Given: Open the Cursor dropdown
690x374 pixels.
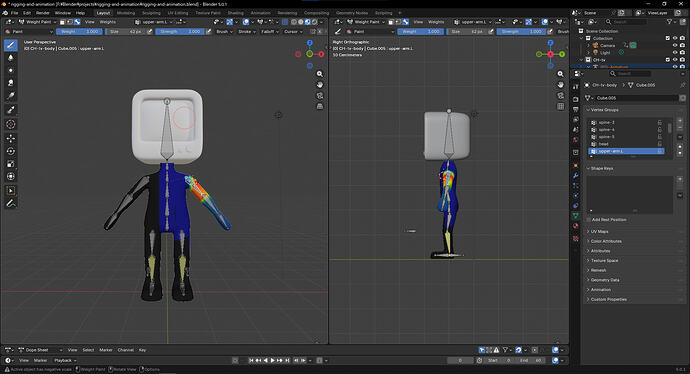Looking at the screenshot, I should (x=293, y=32).
